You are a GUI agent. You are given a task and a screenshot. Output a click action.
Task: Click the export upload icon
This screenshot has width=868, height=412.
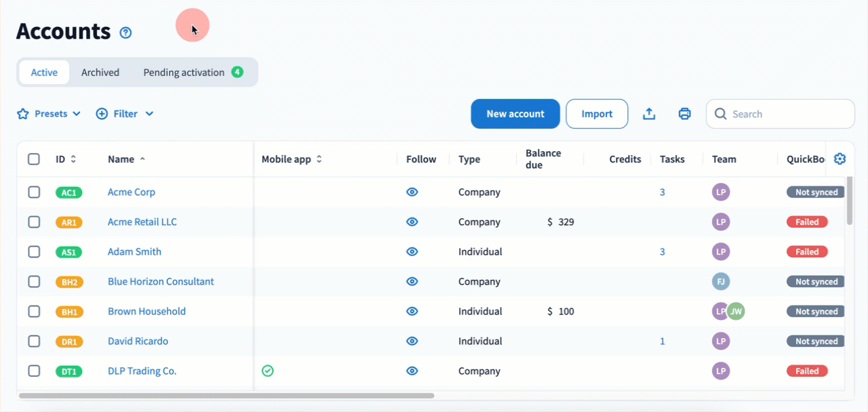tap(649, 114)
